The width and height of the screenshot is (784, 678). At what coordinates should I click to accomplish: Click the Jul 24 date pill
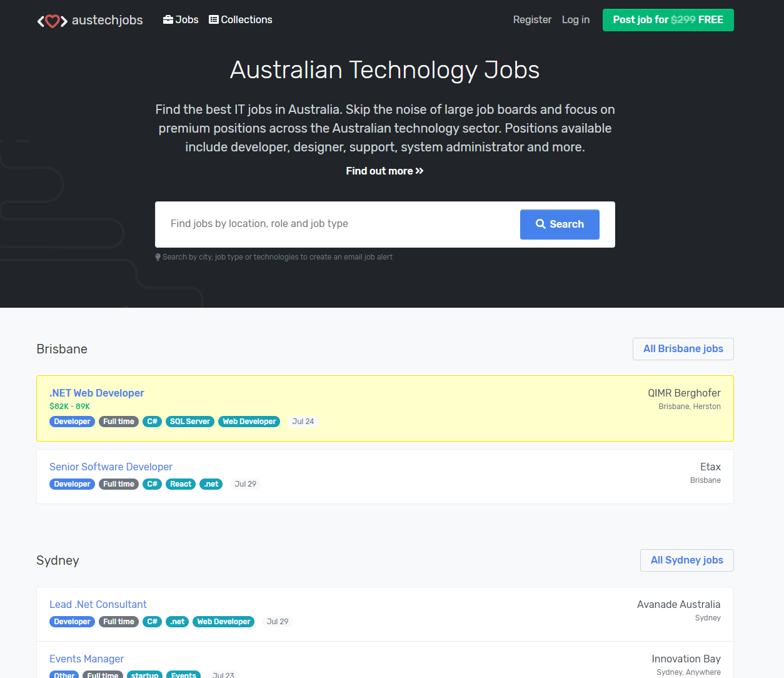303,421
